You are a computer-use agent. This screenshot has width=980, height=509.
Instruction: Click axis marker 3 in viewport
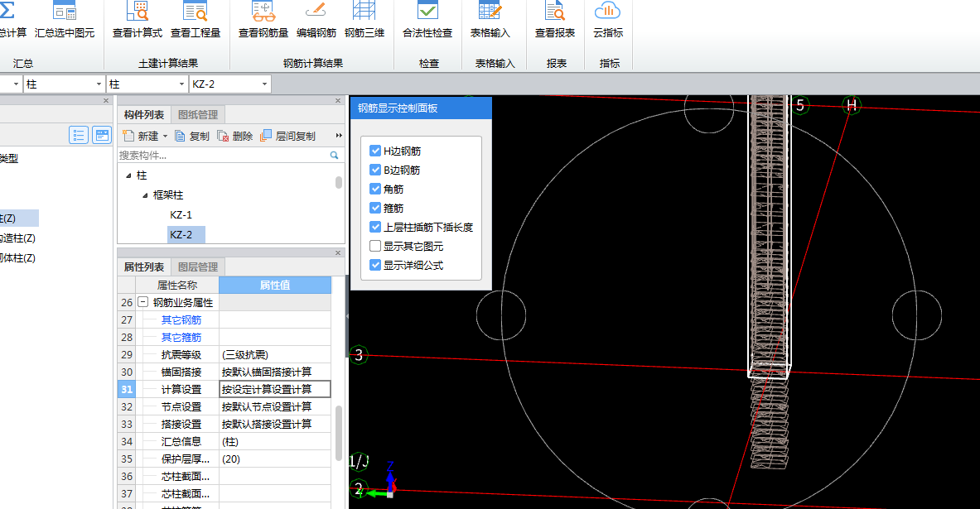(359, 355)
